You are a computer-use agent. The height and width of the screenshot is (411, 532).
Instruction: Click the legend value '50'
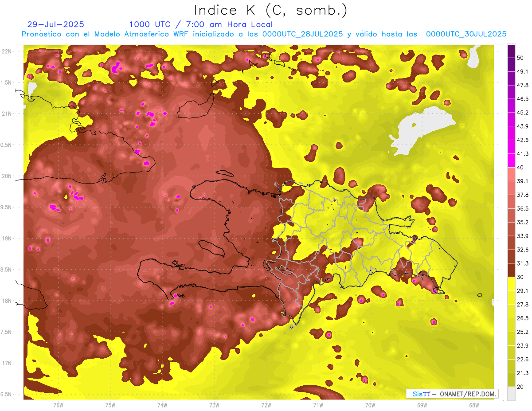click(x=521, y=58)
